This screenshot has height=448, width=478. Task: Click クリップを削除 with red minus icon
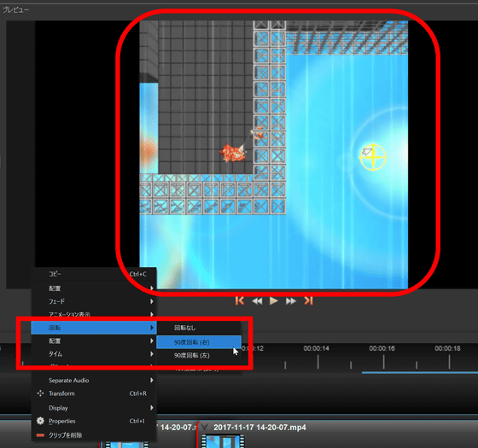pyautogui.click(x=94, y=435)
